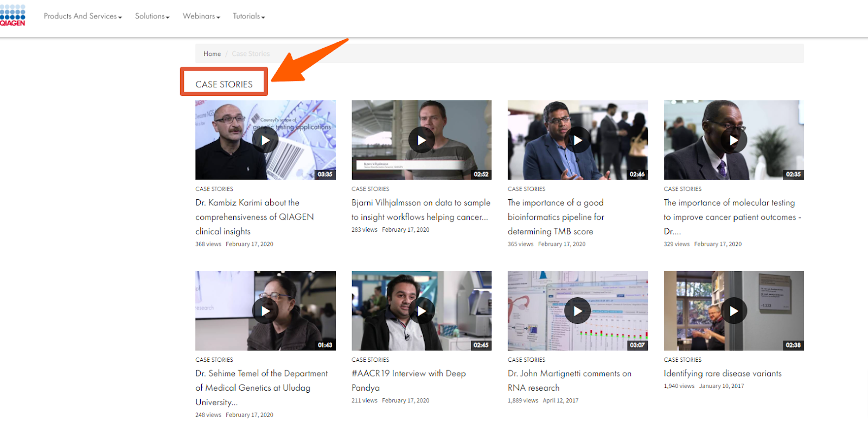Click the '1,940 views' count

[x=679, y=386]
